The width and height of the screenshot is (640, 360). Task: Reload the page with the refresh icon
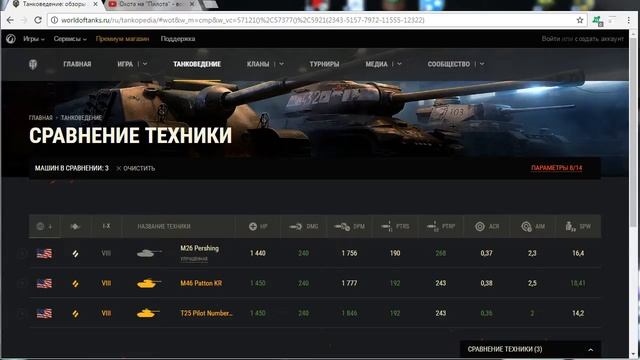coord(38,20)
